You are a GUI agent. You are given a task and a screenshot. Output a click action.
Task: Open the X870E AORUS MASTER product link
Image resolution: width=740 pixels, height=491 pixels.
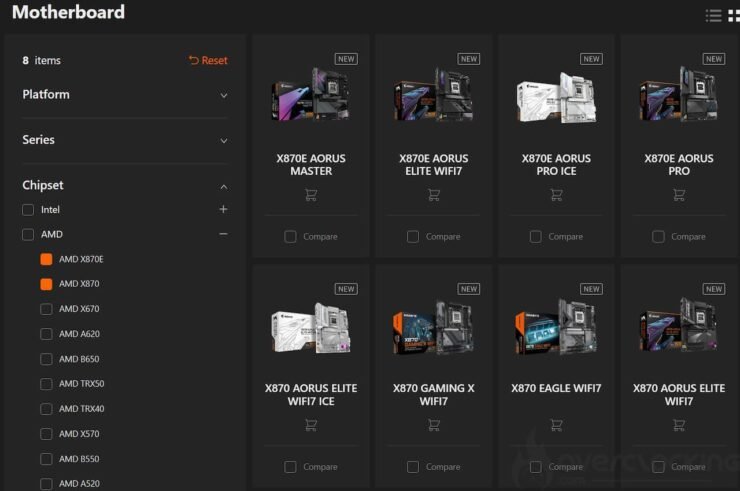pos(311,165)
